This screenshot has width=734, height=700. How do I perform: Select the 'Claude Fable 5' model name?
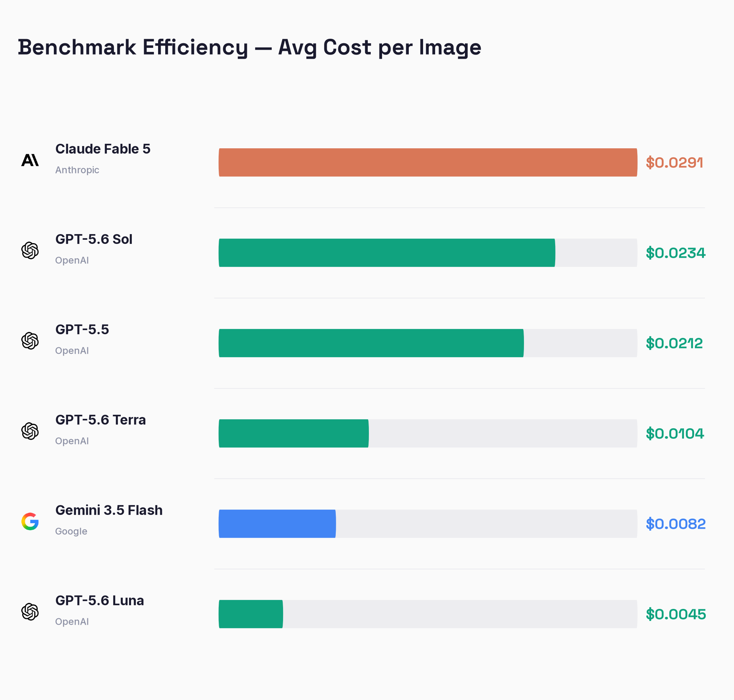[x=103, y=149]
